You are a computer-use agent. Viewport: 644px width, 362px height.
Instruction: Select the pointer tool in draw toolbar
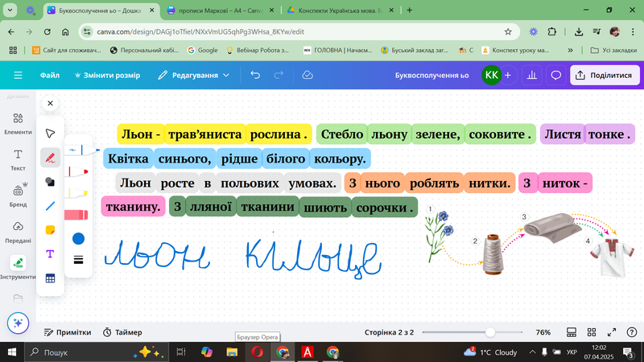click(50, 134)
